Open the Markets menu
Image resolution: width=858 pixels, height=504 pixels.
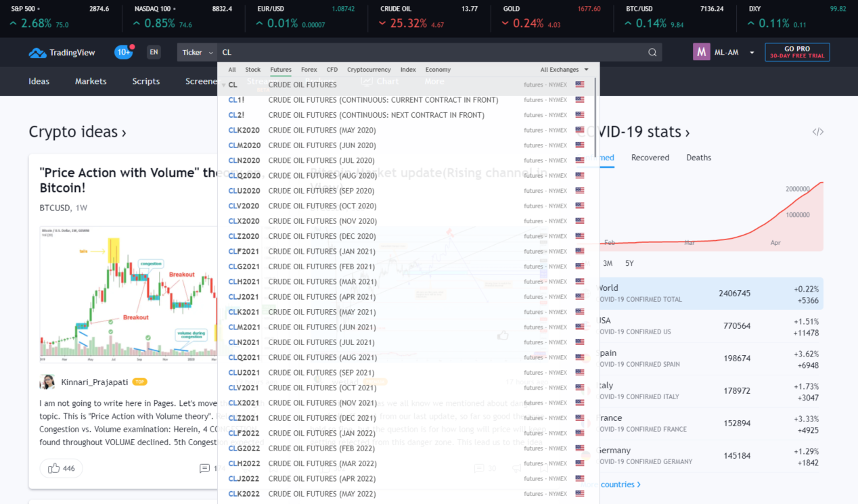tap(91, 81)
